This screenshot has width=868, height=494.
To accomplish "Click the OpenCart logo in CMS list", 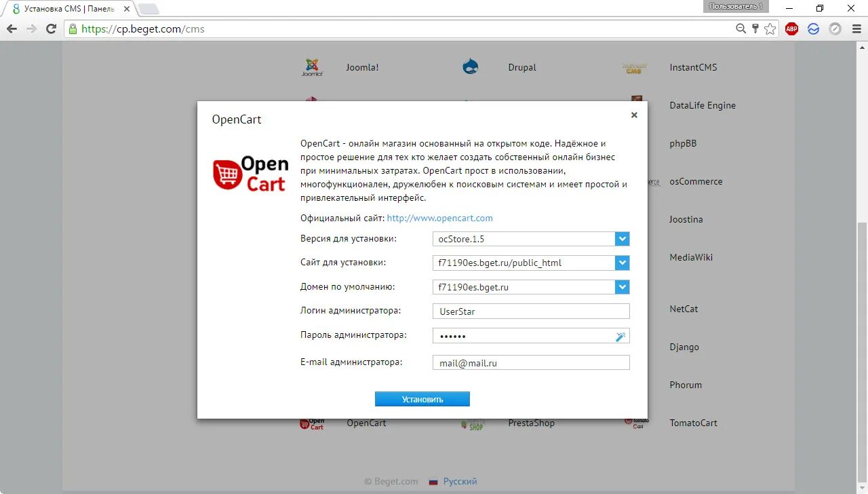I will coord(313,423).
